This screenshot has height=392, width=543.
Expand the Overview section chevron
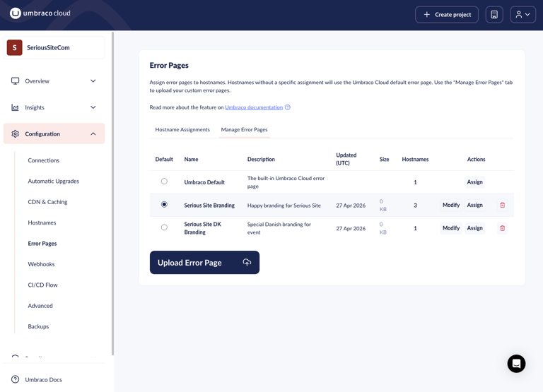[93, 81]
